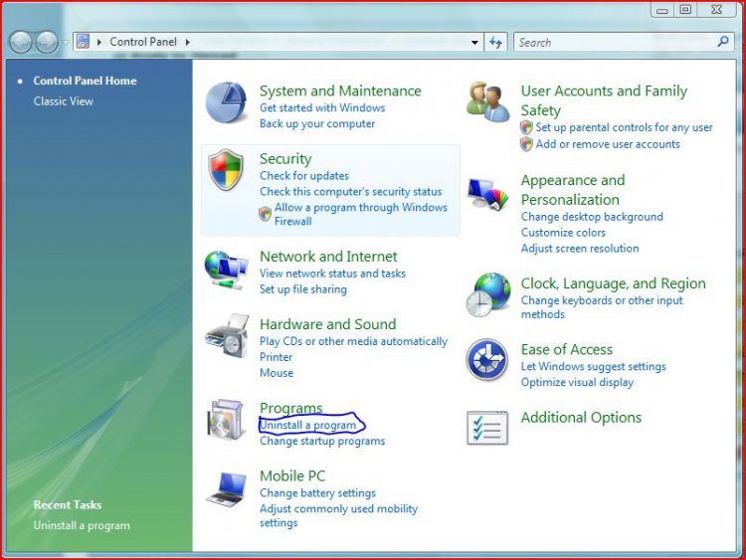Click Uninstall a program under Programs
The width and height of the screenshot is (746, 560).
tap(307, 426)
